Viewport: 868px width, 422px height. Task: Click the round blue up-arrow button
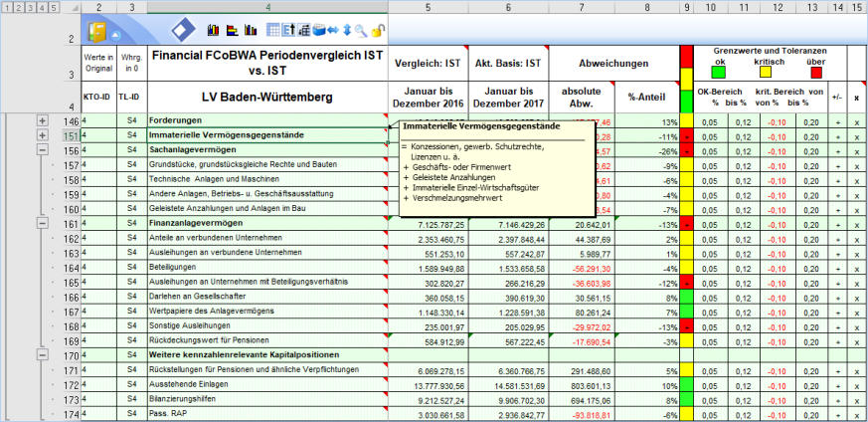click(x=117, y=34)
